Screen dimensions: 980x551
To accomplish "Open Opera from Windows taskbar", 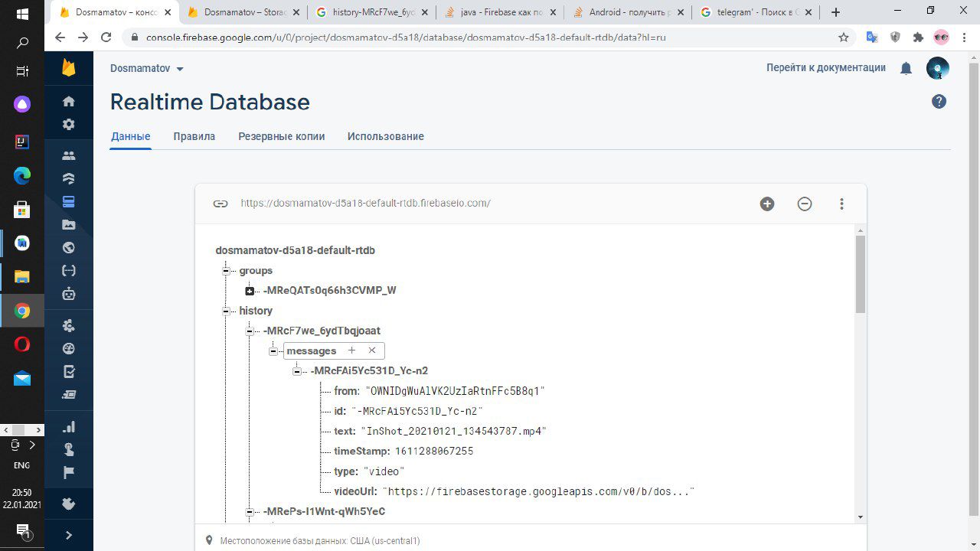I will tap(22, 344).
